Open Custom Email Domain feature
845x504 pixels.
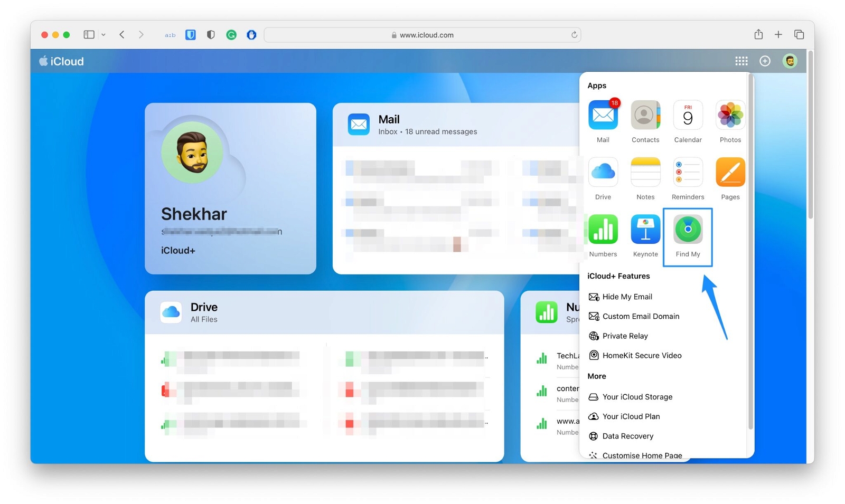pyautogui.click(x=634, y=316)
